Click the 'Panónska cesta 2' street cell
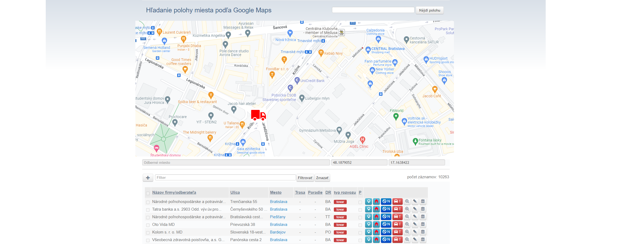 [246, 240]
